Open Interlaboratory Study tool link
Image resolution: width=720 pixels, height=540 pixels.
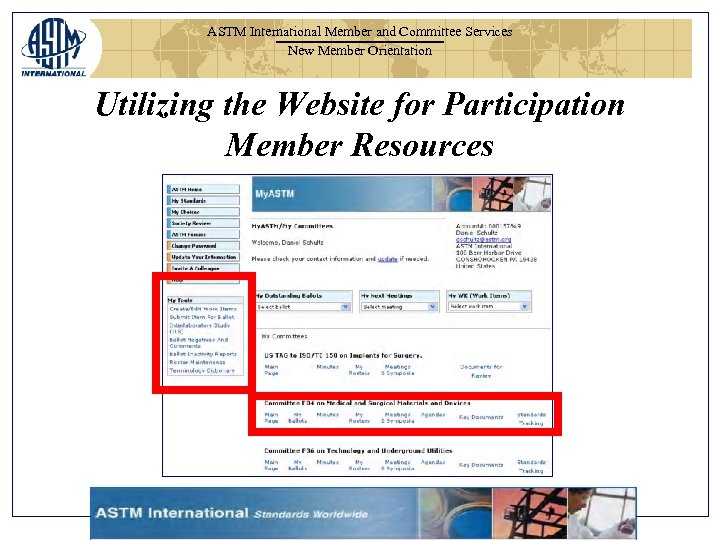tap(199, 328)
